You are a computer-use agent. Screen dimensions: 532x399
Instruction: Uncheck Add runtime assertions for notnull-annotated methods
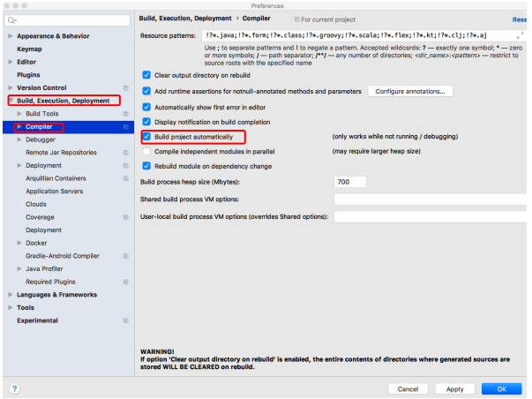[x=146, y=91]
